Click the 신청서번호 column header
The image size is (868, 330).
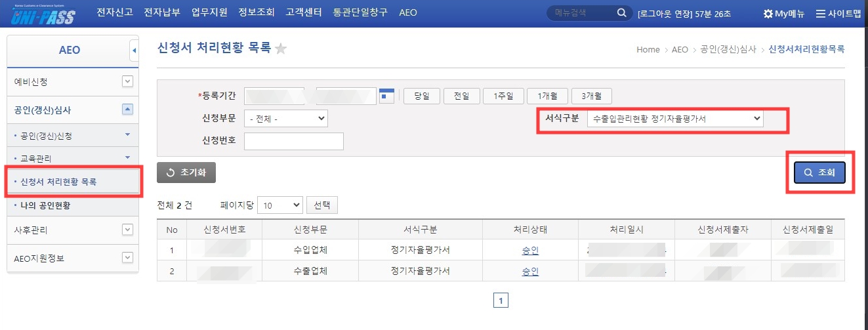coord(224,230)
